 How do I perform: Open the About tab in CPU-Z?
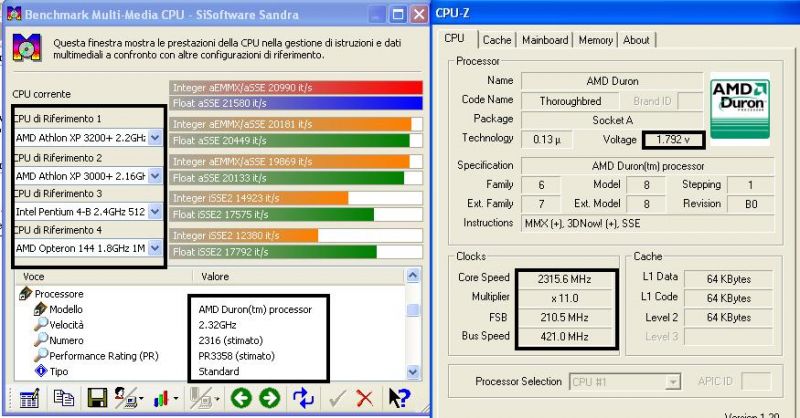coord(636,40)
